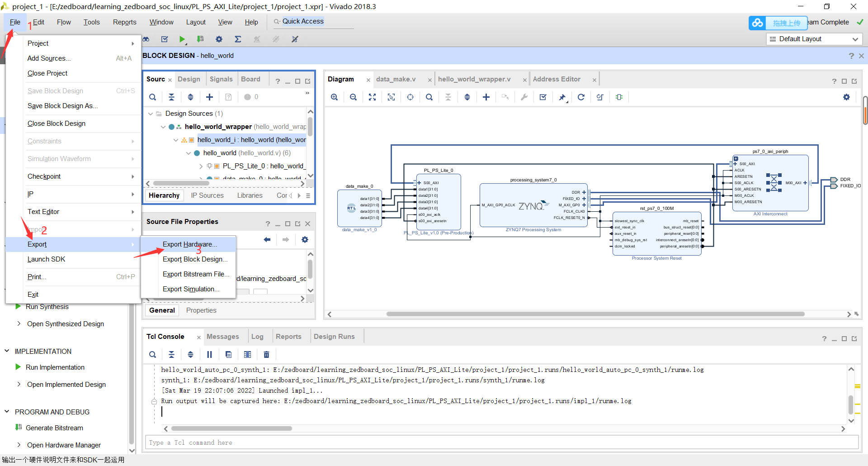Click the Run Synthesis green arrow toolbar icon
Screen dimensions: 868x466
182,39
